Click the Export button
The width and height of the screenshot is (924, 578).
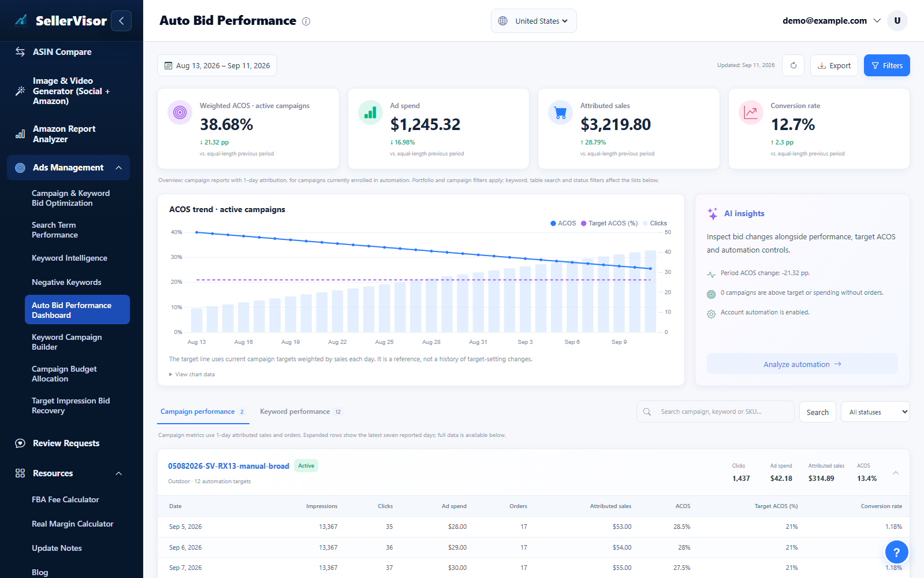(834, 65)
